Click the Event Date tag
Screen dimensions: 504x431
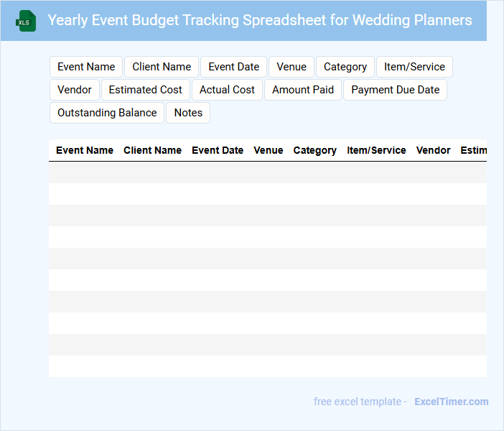(233, 67)
